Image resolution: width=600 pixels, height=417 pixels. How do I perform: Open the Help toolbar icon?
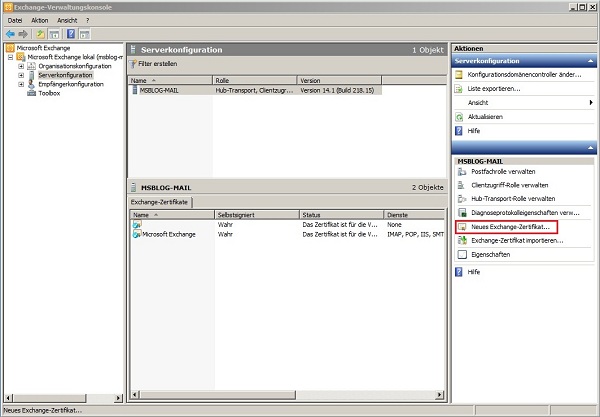(x=71, y=34)
